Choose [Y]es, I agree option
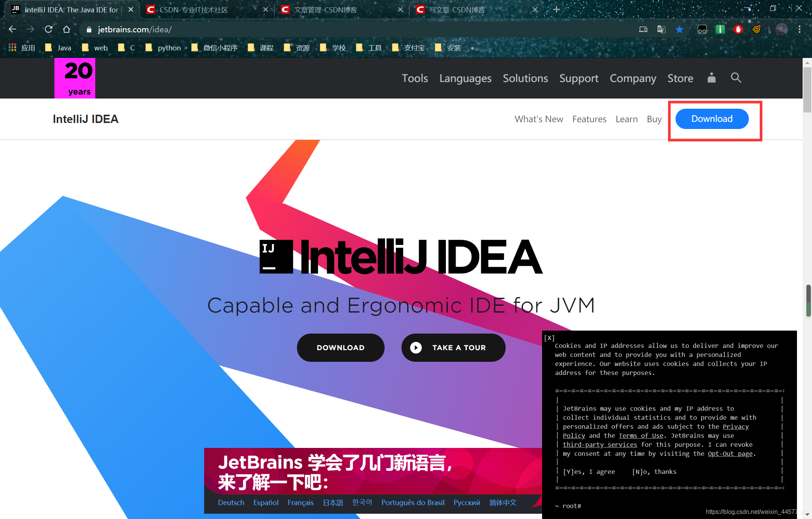The width and height of the screenshot is (812, 519). [x=589, y=472]
